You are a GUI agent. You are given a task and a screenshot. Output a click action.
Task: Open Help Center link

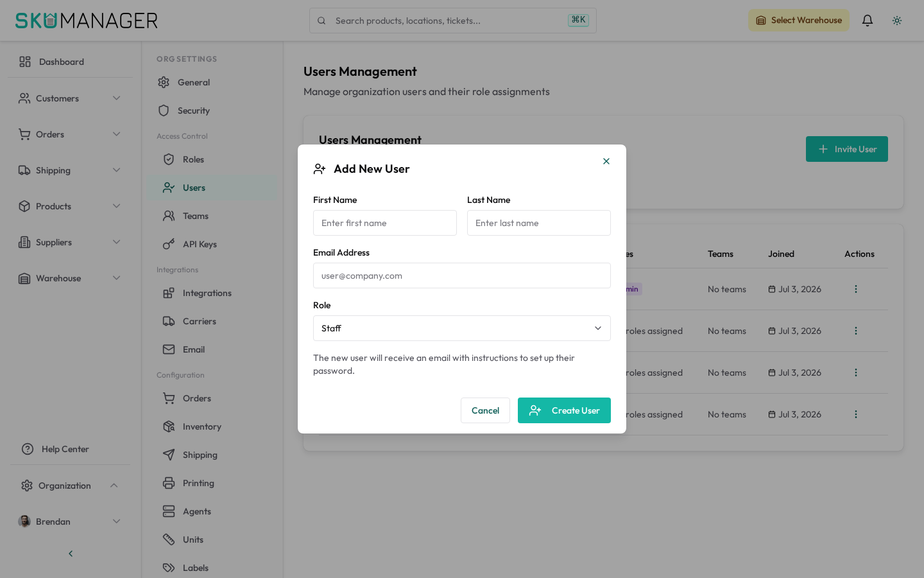[x=71, y=449]
